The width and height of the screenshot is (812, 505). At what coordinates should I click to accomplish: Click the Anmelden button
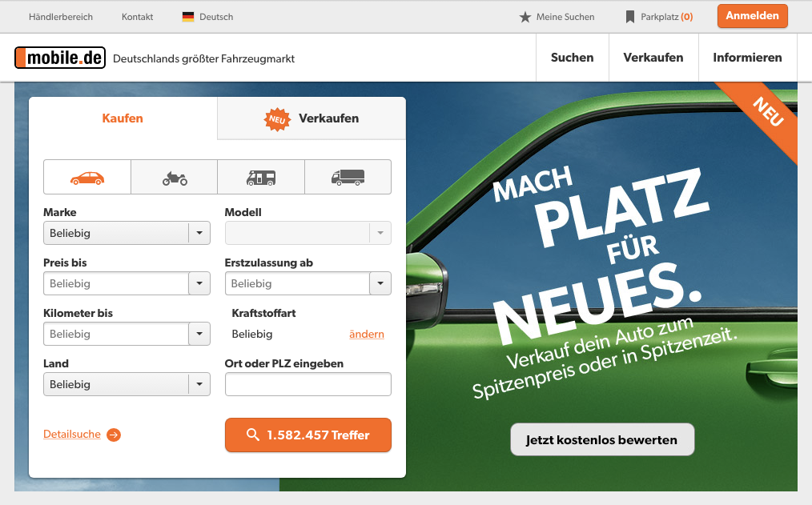coord(753,16)
